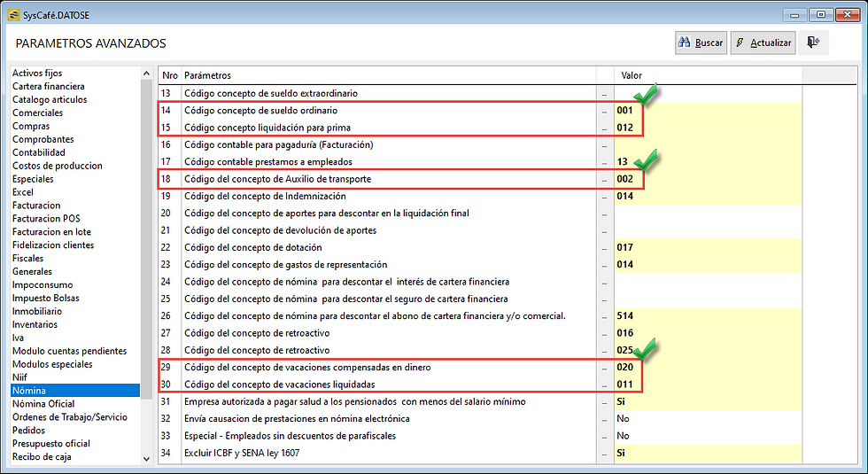
Task: Select Activos fijos category
Action: 37,73
